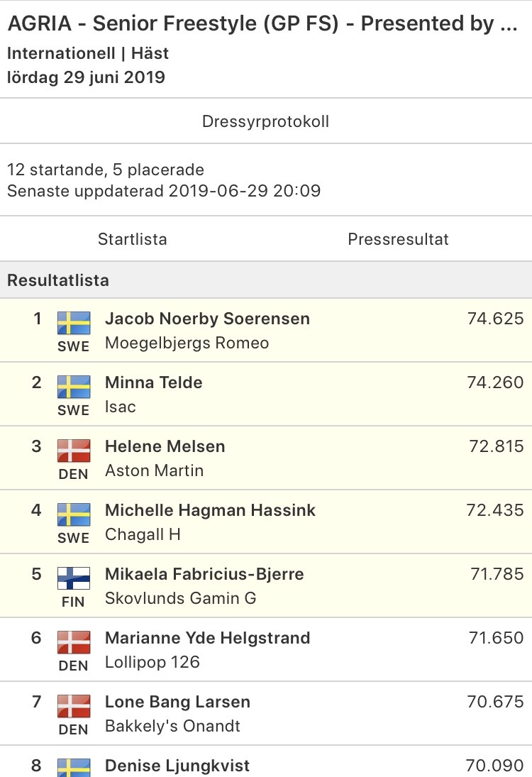
Task: Select Bakkely's Onandt horse row
Action: (266, 713)
